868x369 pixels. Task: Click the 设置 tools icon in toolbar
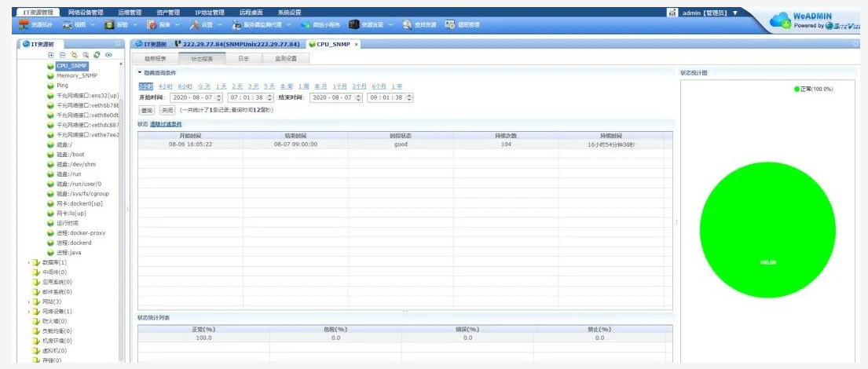coord(194,25)
